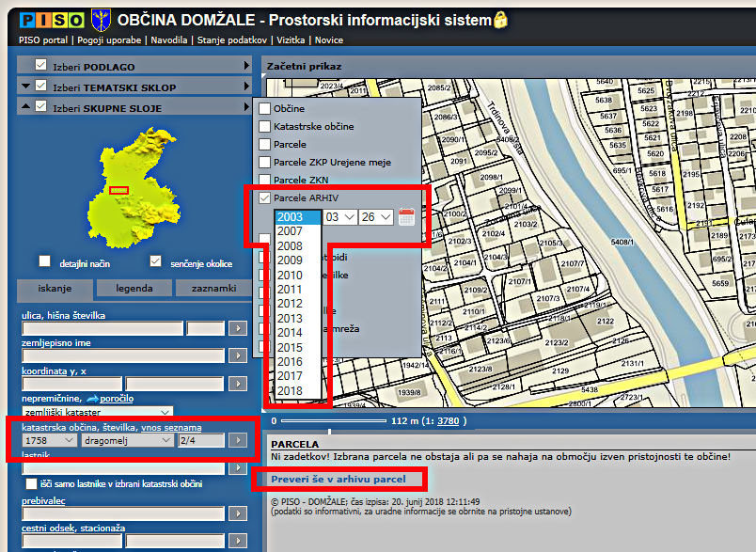Image resolution: width=756 pixels, height=552 pixels.
Task: Submit cadastral parcel number search arrow
Action: click(239, 439)
